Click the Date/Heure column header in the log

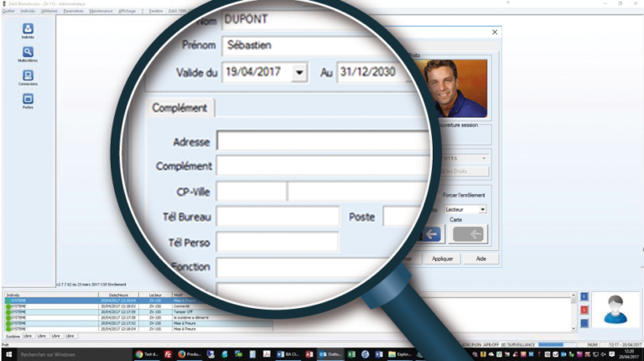[x=118, y=295]
